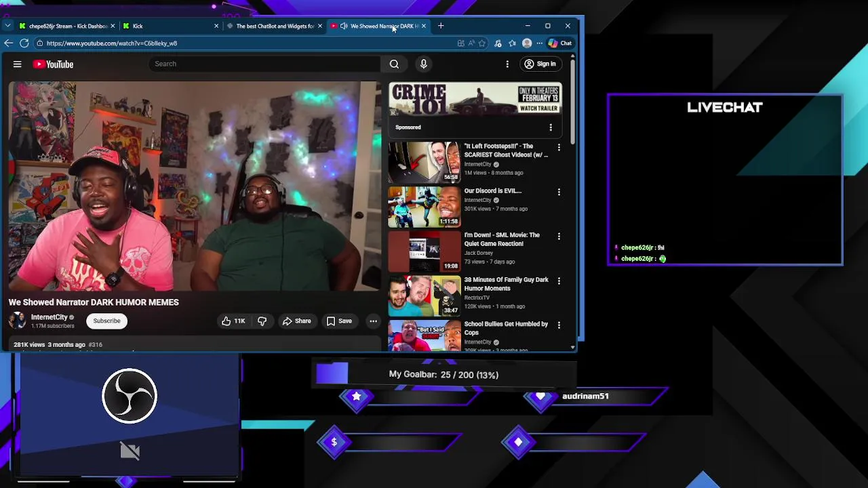Click inside the YouTube Search field
The width and height of the screenshot is (868, 488).
(264, 64)
